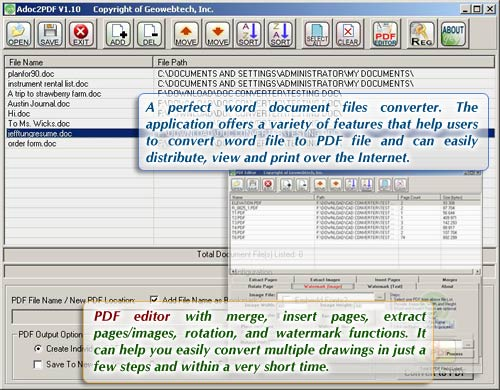Click delete document icon in PDF Editor window
The width and height of the screenshot is (500, 390).
click(x=302, y=184)
